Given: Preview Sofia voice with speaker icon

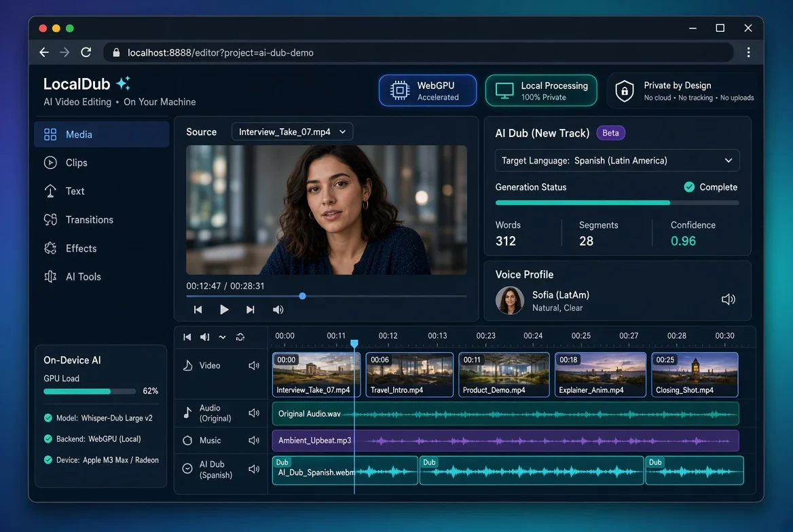Looking at the screenshot, I should (x=729, y=299).
